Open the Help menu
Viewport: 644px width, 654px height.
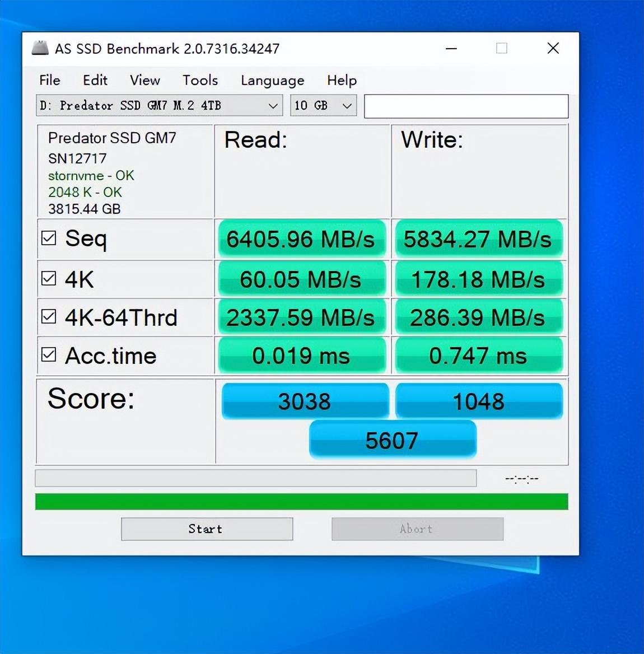(342, 80)
